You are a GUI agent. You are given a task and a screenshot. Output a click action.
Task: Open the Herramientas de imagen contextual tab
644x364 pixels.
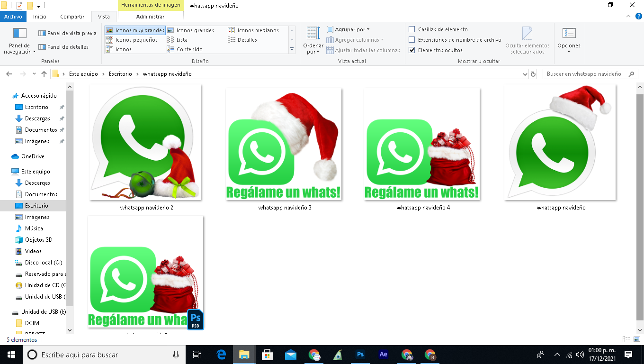[151, 5]
